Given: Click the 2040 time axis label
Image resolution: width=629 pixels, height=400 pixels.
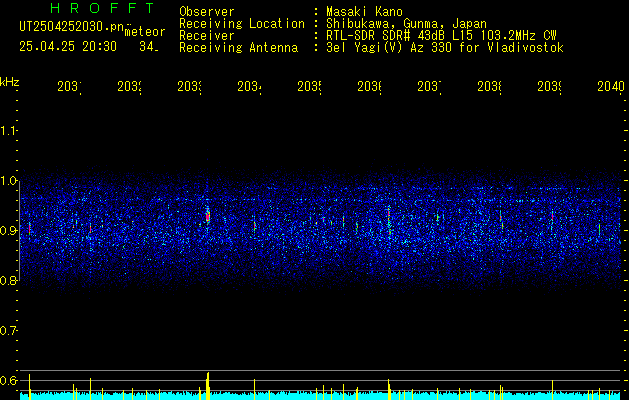Looking at the screenshot, I should 611,87.
